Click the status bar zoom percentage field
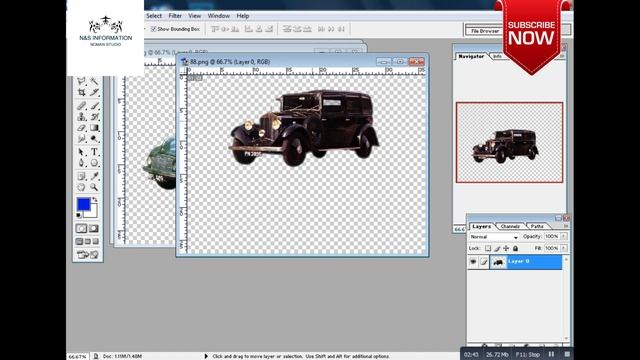Viewport: 640px width, 360px height. click(77, 356)
